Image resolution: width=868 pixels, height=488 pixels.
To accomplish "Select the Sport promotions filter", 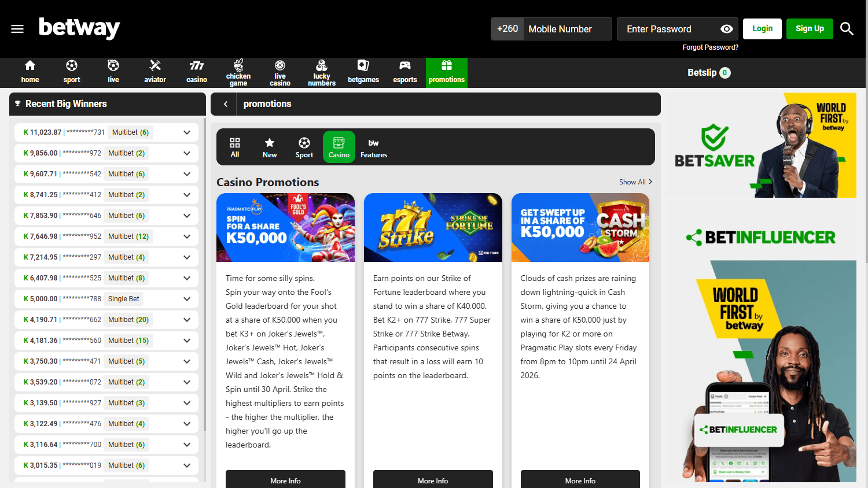I will coord(304,147).
